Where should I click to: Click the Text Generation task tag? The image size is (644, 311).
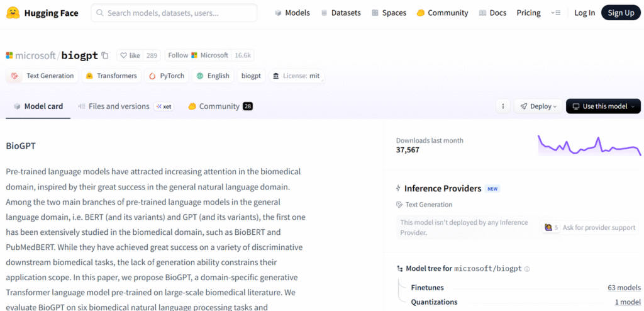pos(43,76)
